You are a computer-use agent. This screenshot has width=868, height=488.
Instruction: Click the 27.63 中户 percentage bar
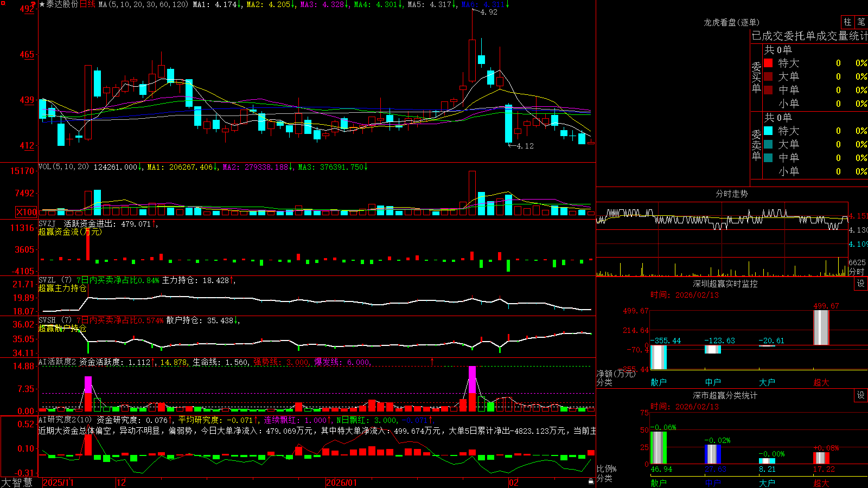coord(713,454)
